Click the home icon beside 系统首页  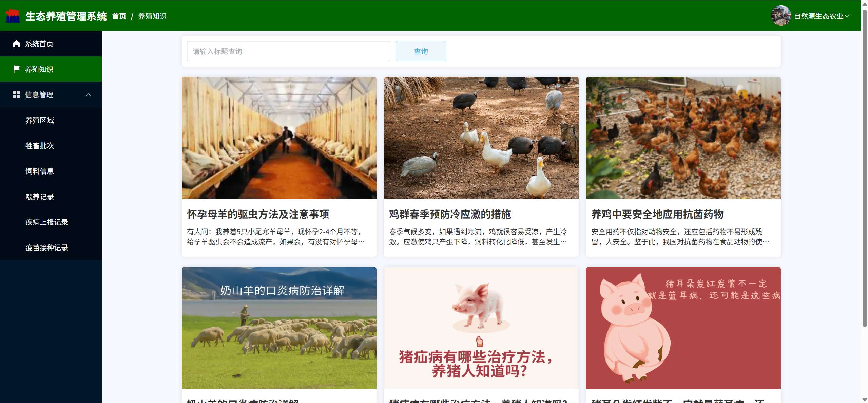pos(16,44)
